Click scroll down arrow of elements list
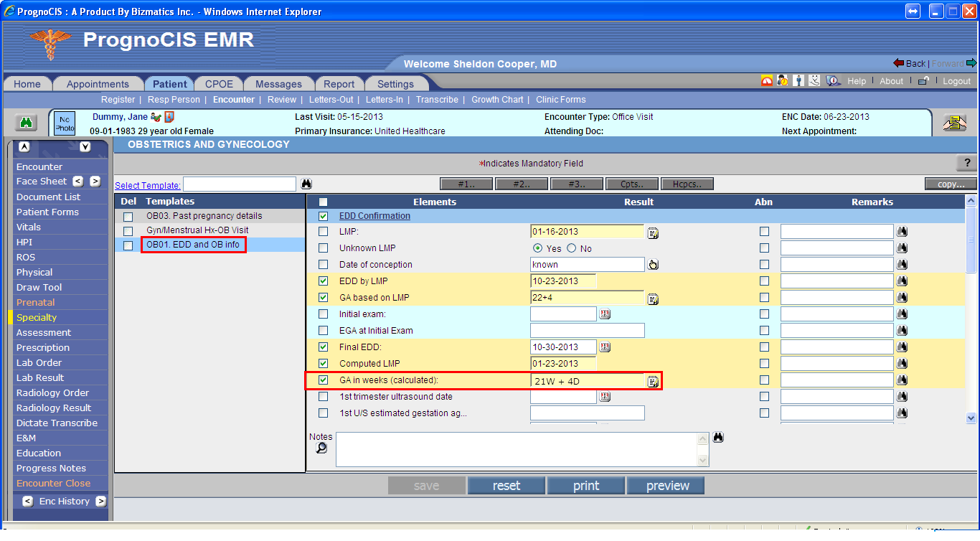Screen dimensions: 980x541 971,418
